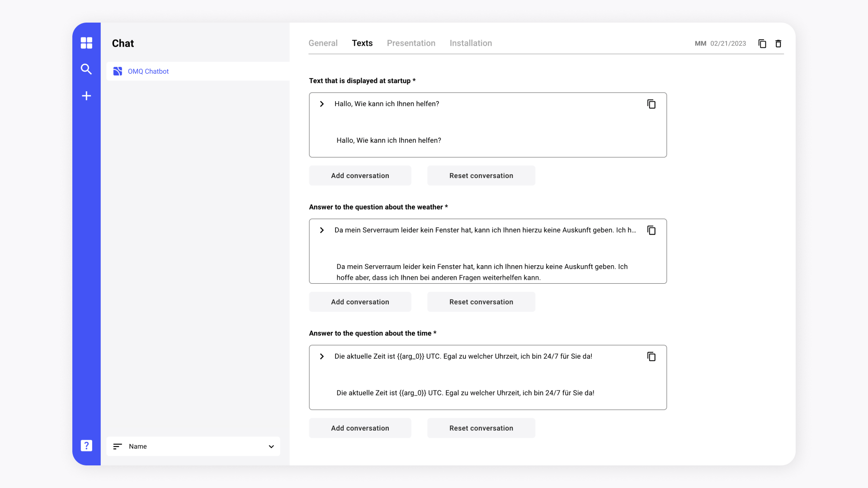Screen dimensions: 868x488
Task: Click the 'Chat' heading
Action: click(123, 43)
